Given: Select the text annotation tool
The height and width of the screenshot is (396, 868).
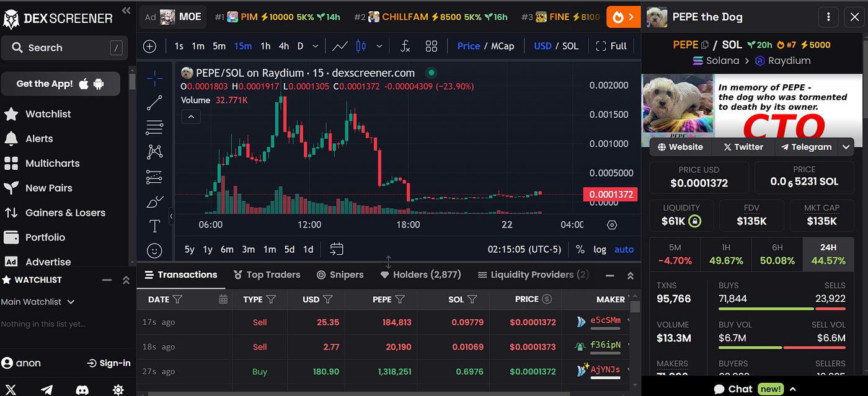Looking at the screenshot, I should point(154,226).
